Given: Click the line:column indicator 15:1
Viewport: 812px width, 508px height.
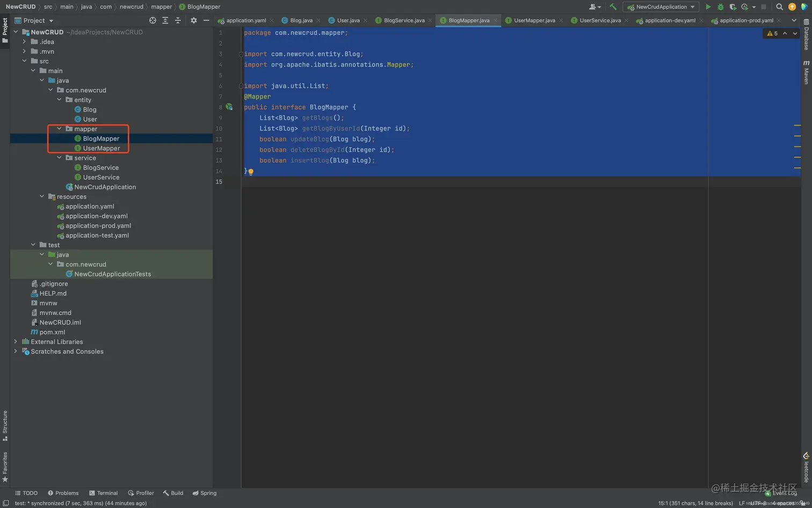Looking at the screenshot, I should point(695,503).
